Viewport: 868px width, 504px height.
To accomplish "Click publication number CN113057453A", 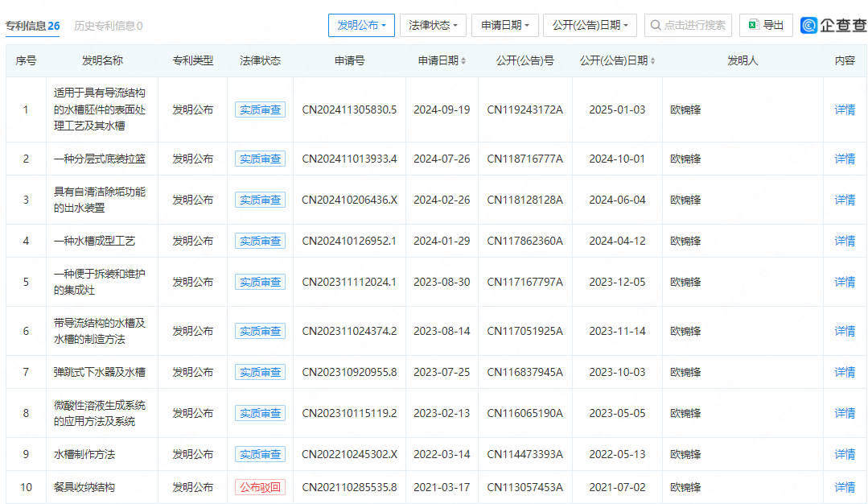I will (525, 487).
